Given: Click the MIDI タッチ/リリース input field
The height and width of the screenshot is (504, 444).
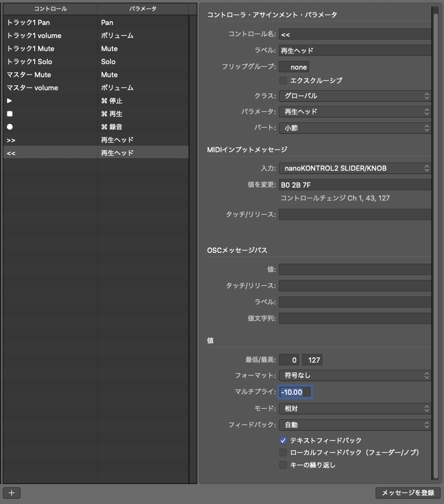Looking at the screenshot, I should tap(355, 214).
